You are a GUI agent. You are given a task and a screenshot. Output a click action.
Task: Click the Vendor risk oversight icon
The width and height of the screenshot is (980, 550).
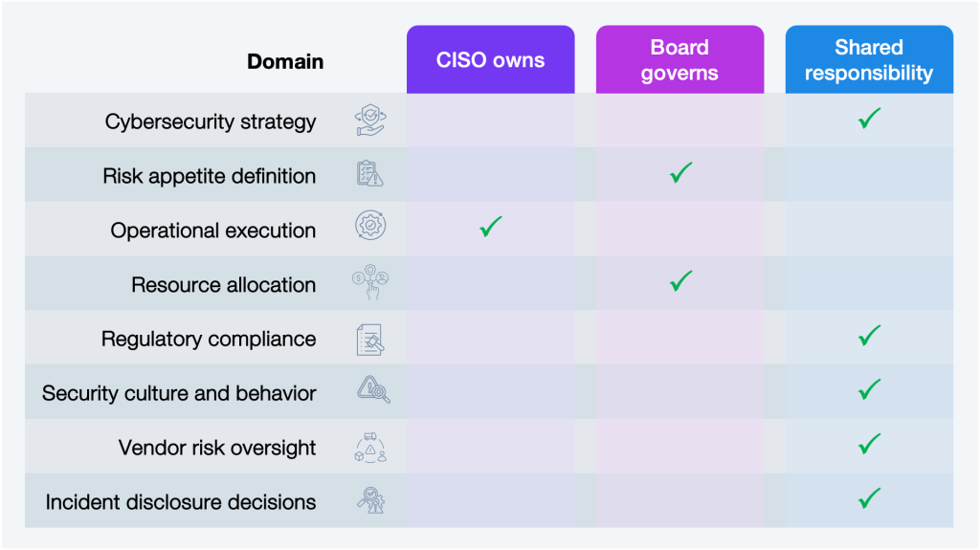(370, 448)
